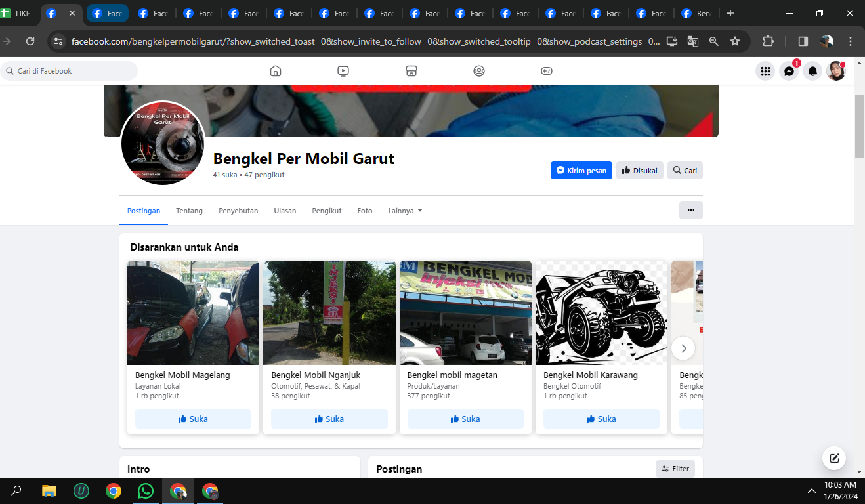Open the Ulasan tab
This screenshot has height=504, width=865.
(x=285, y=211)
